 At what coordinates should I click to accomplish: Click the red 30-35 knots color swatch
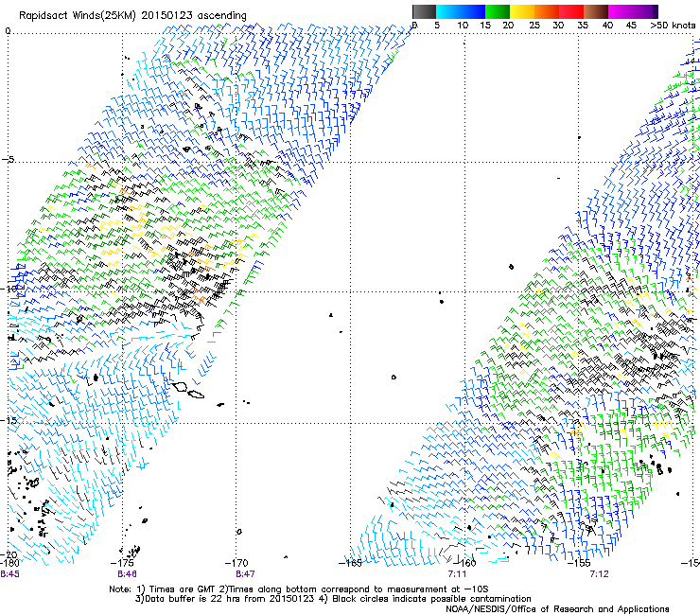[x=571, y=11]
